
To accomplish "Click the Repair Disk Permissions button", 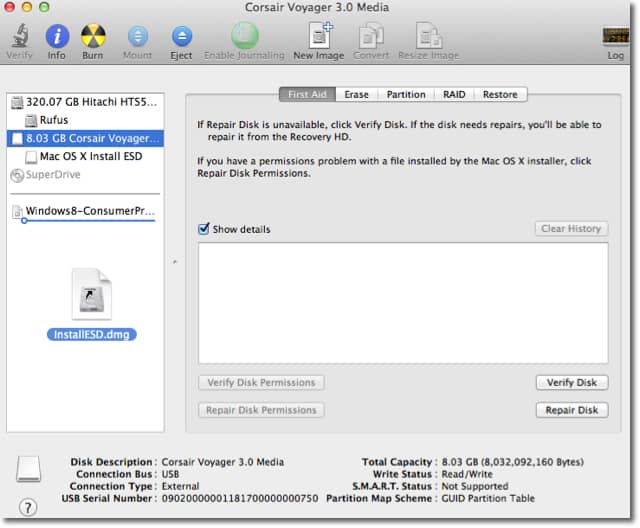I will (261, 410).
